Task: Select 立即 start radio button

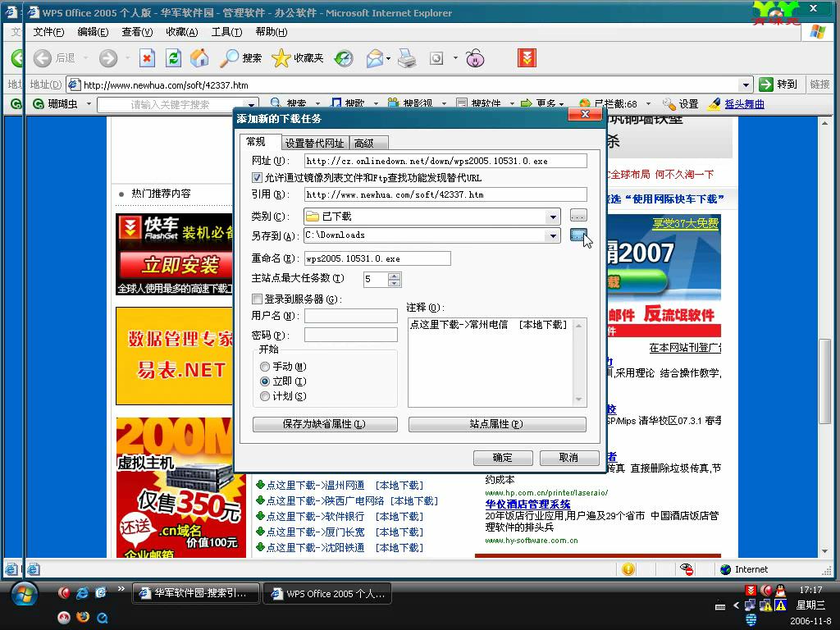Action: (x=265, y=381)
